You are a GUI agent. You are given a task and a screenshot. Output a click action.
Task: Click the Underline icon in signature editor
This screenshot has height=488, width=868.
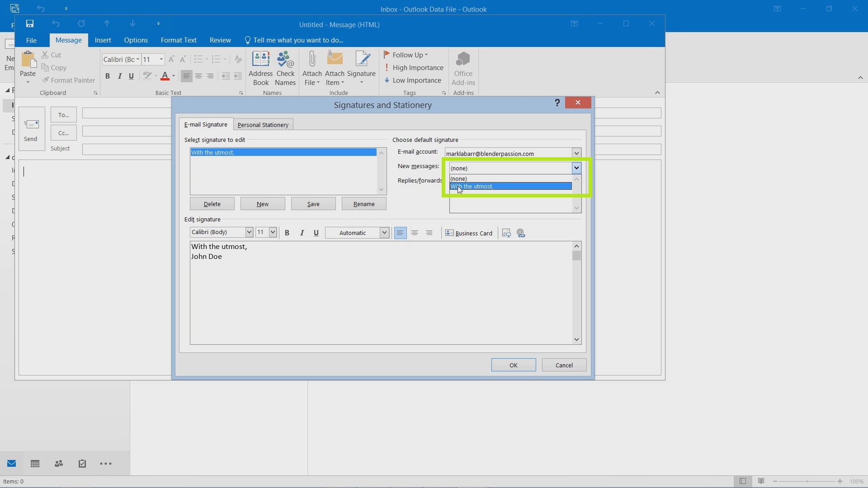316,232
